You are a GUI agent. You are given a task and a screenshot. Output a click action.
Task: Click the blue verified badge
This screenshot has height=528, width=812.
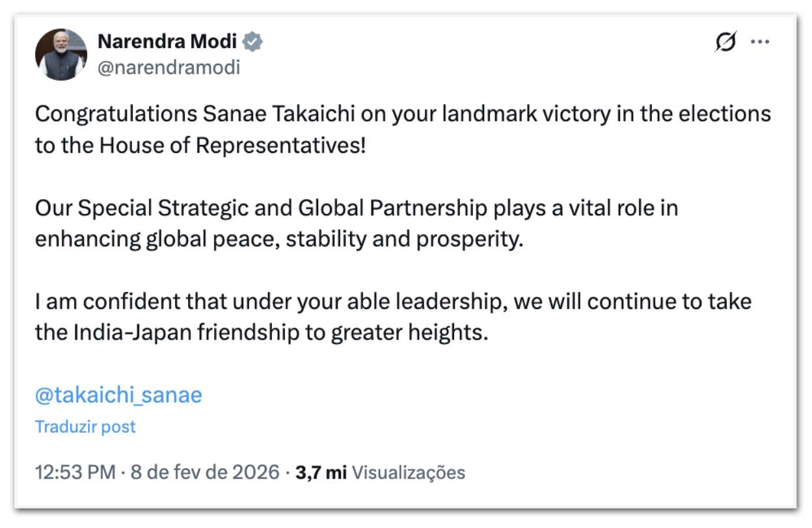pos(252,42)
